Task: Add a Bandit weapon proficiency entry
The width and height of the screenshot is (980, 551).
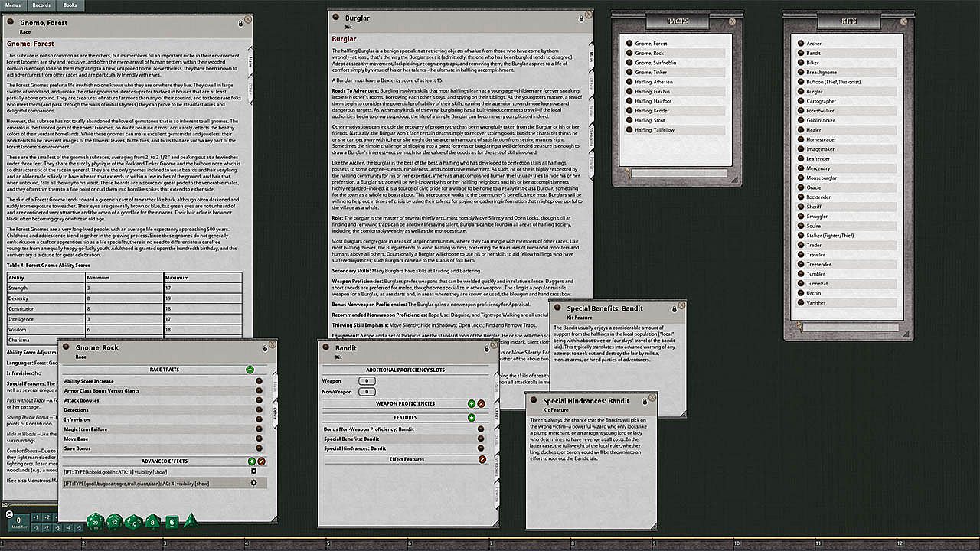Action: tap(472, 403)
